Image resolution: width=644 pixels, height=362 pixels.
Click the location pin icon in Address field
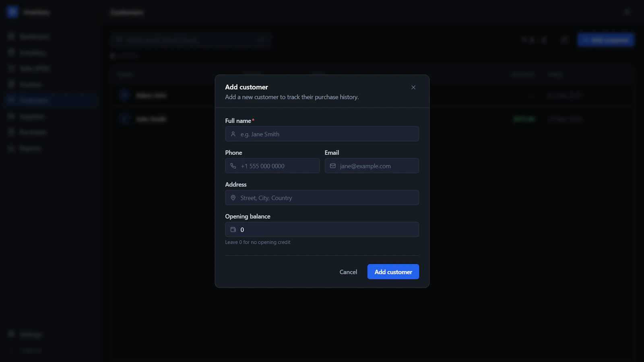click(233, 197)
